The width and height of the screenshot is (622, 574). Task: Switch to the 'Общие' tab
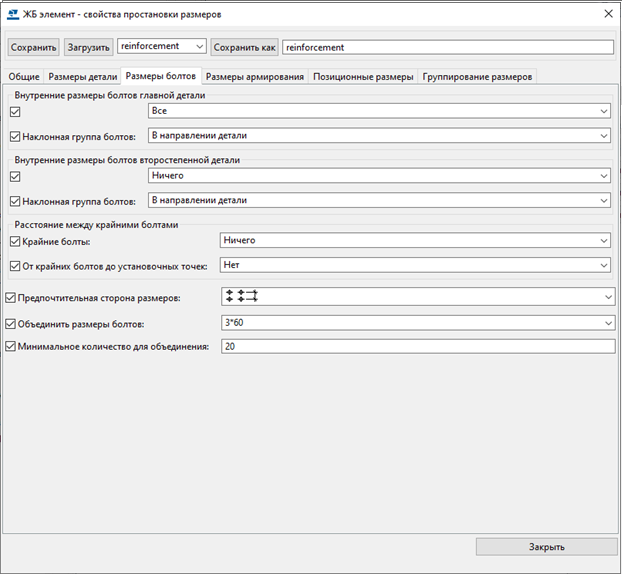click(x=24, y=77)
